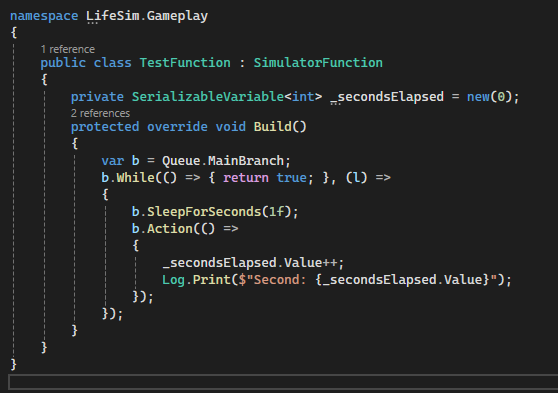Click '_secondsElapsed.Value' inside the interpolated string

(x=402, y=280)
